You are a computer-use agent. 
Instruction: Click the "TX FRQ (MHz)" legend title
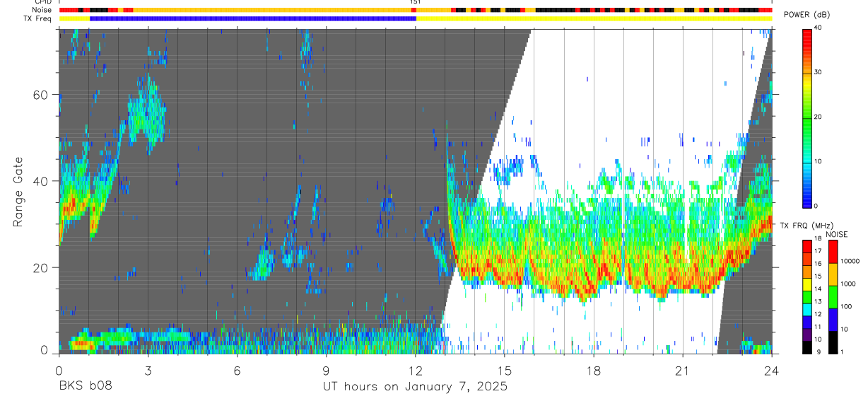click(x=809, y=226)
